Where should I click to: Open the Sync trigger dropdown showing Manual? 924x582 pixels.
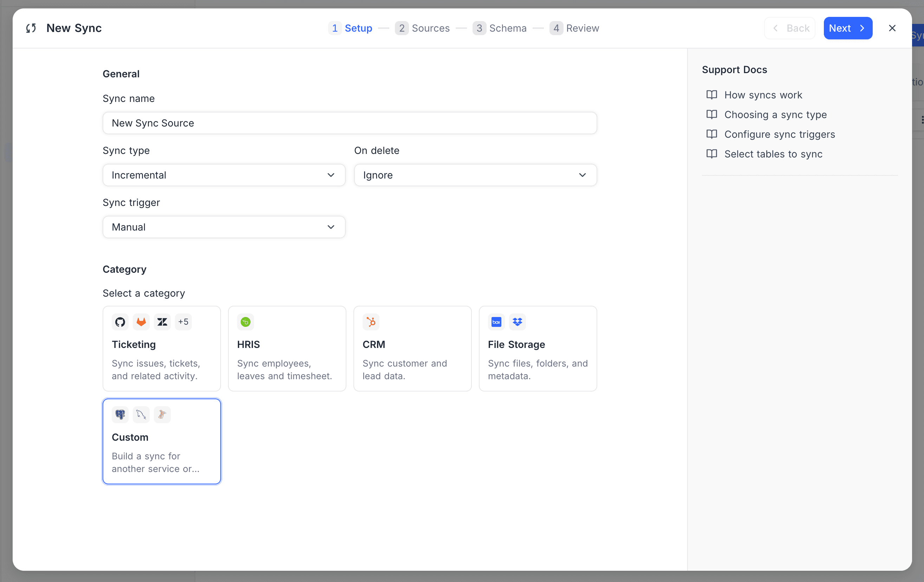coord(224,227)
